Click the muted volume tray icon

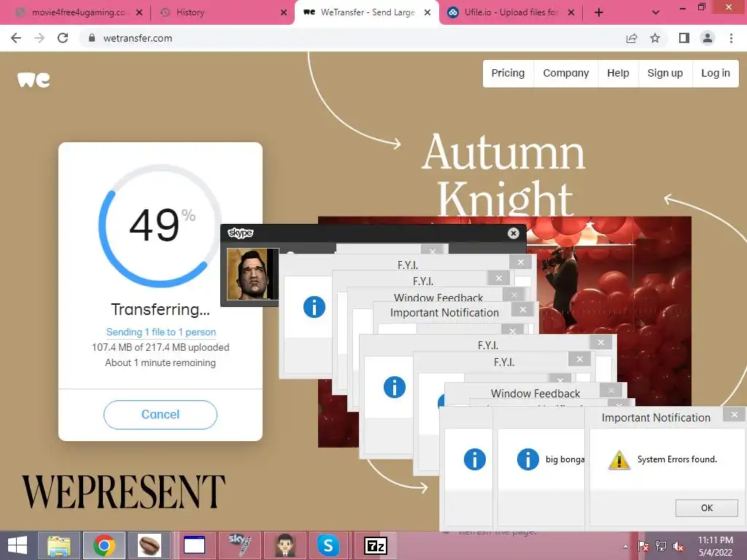point(678,546)
